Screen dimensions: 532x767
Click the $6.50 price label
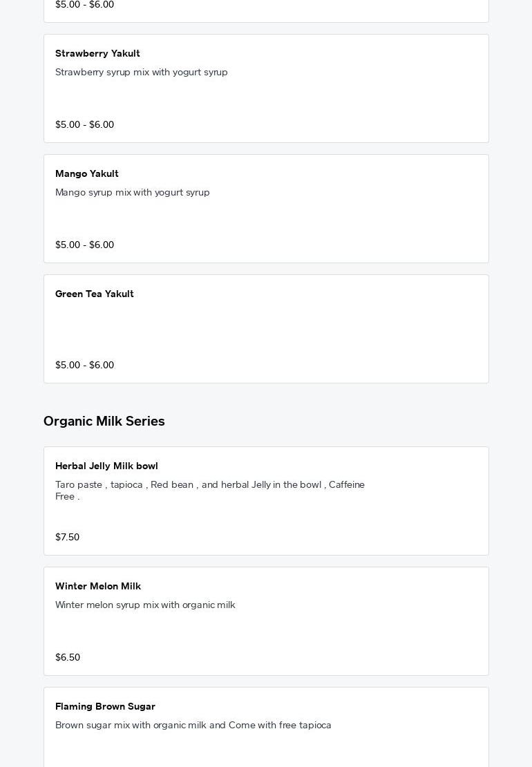pyautogui.click(x=68, y=657)
